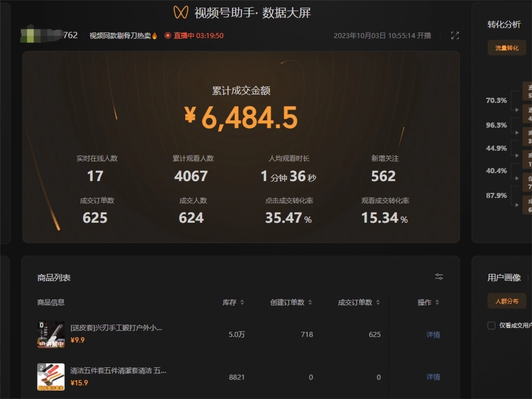532x399 pixels.
Task: Open the product list filter settings control
Action: 439,277
